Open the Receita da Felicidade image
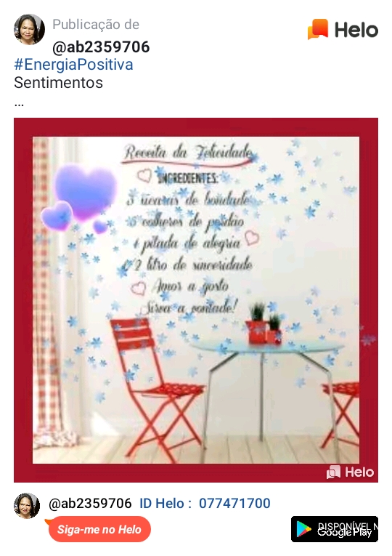Image resolution: width=392 pixels, height=556 pixels. [196, 300]
